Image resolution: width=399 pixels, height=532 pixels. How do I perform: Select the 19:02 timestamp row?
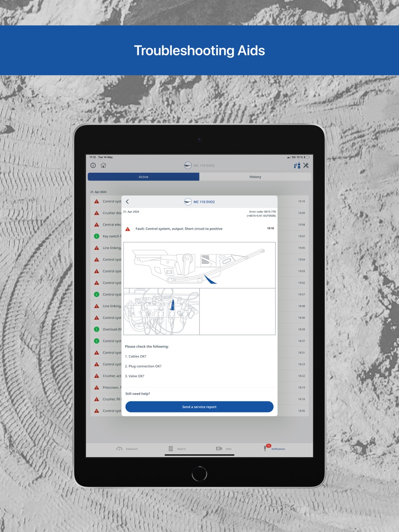pyautogui.click(x=199, y=283)
